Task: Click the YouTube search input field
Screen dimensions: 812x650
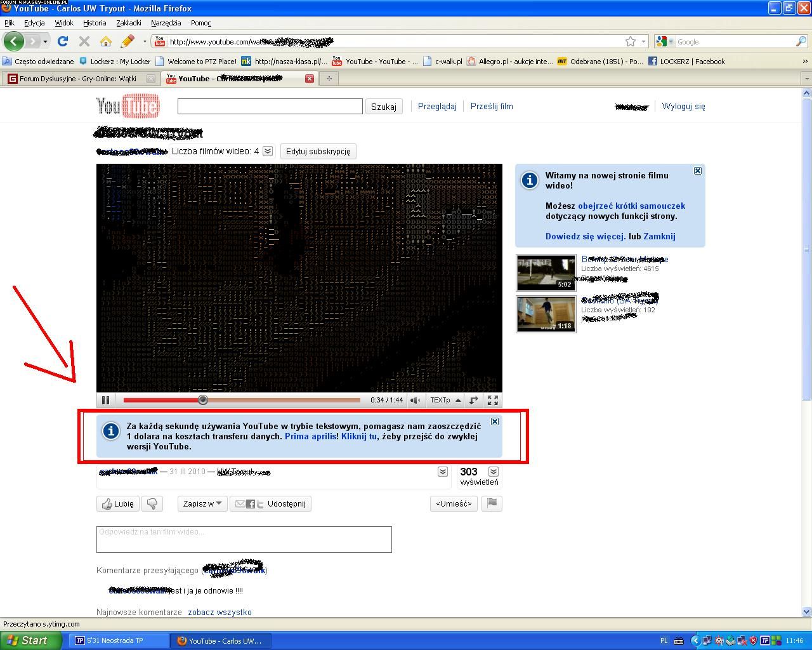Action: (270, 106)
